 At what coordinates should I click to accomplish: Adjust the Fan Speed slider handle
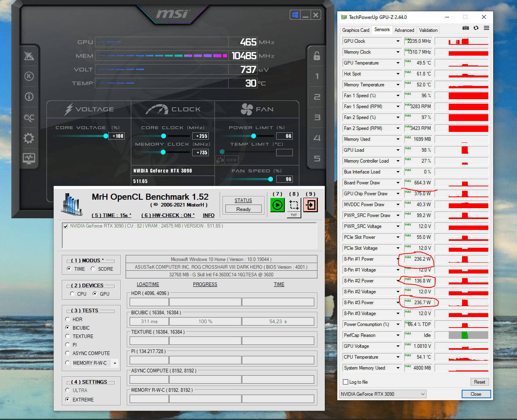click(x=270, y=179)
